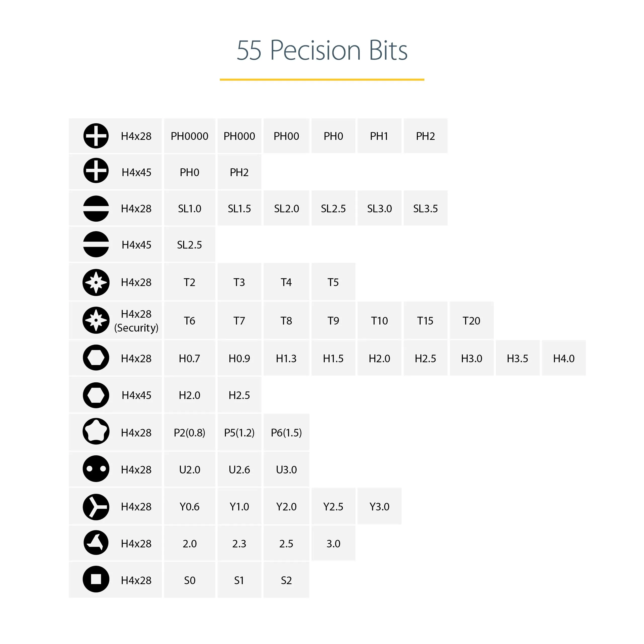Viewport: 644px width, 644px height.
Task: Select the hex icon in the H0.7 row
Action: click(x=96, y=358)
